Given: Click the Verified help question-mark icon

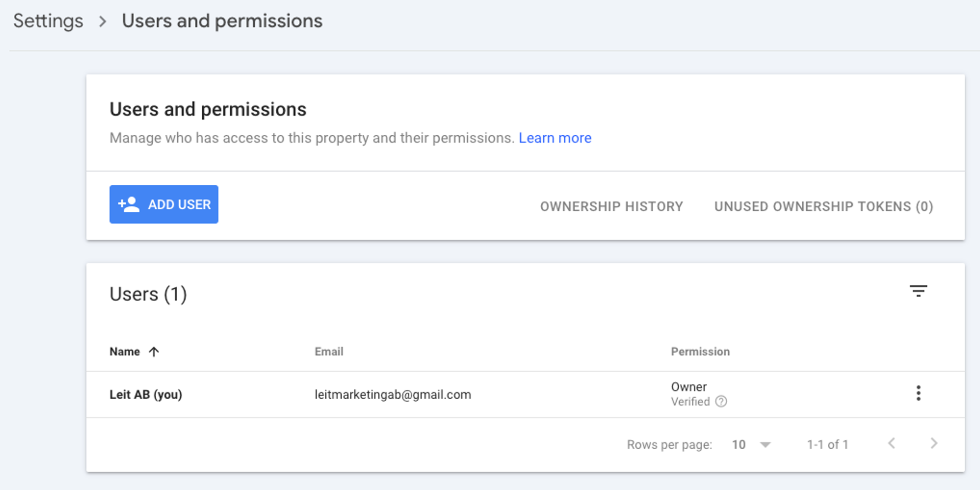Looking at the screenshot, I should pyautogui.click(x=721, y=402).
